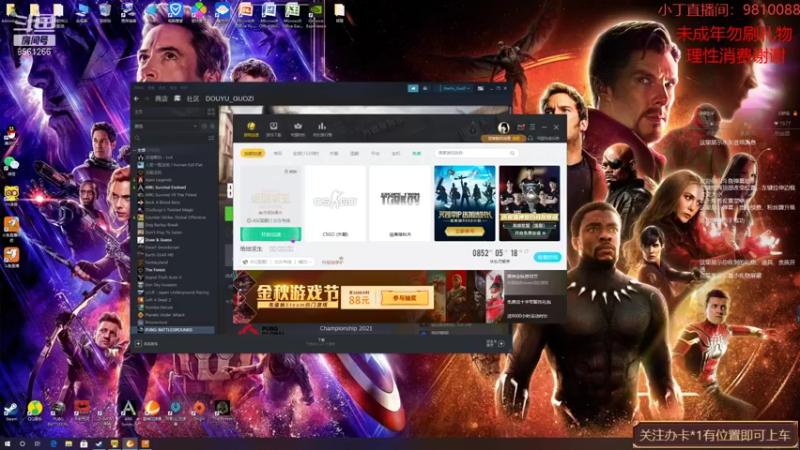The height and width of the screenshot is (450, 800).
Task: Select Don't Pray To Satan in library
Action: [163, 232]
